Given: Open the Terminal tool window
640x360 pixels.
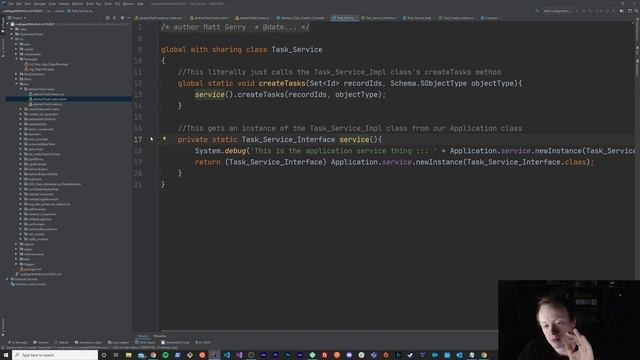Looking at the screenshot, I should pos(41,342).
